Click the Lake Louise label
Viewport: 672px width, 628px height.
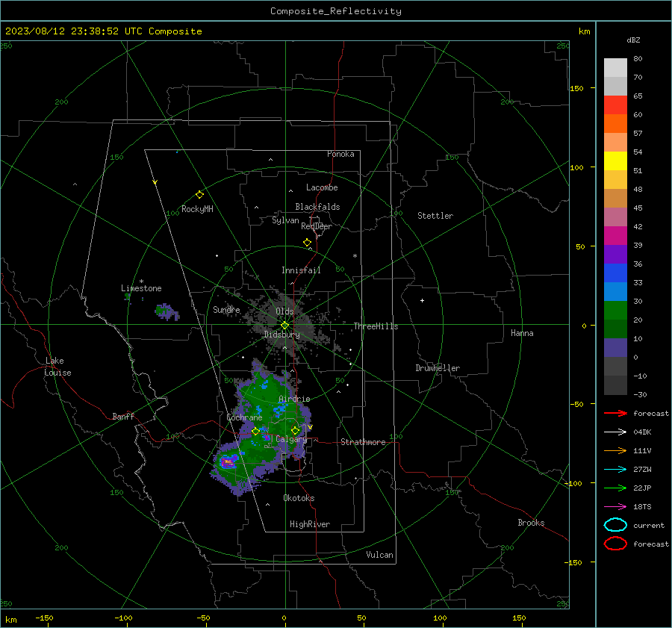[x=57, y=367]
